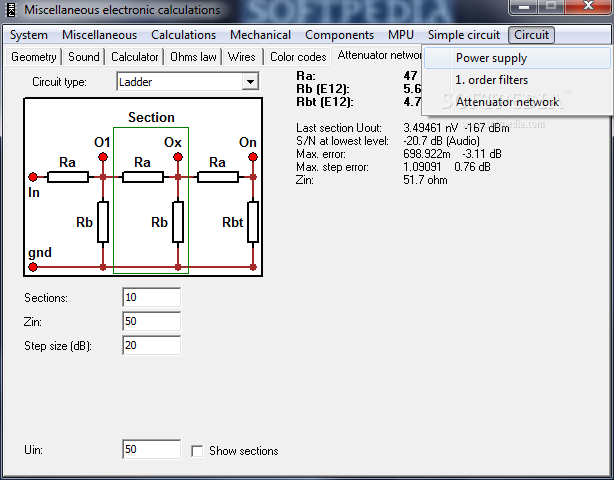
Task: Close the open Circuit menu
Action: click(x=531, y=35)
